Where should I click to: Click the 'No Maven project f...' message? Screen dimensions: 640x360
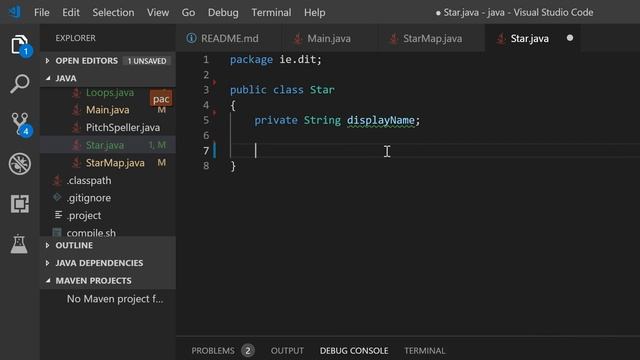coord(115,299)
